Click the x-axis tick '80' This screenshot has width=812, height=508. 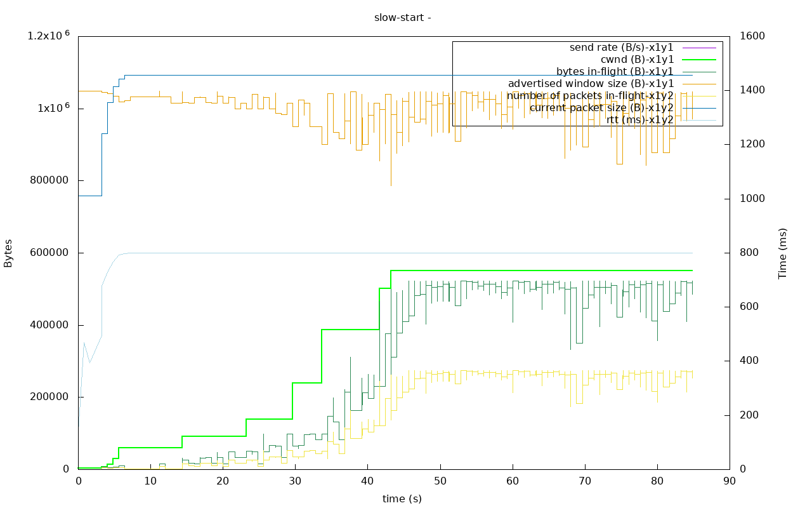tap(657, 481)
